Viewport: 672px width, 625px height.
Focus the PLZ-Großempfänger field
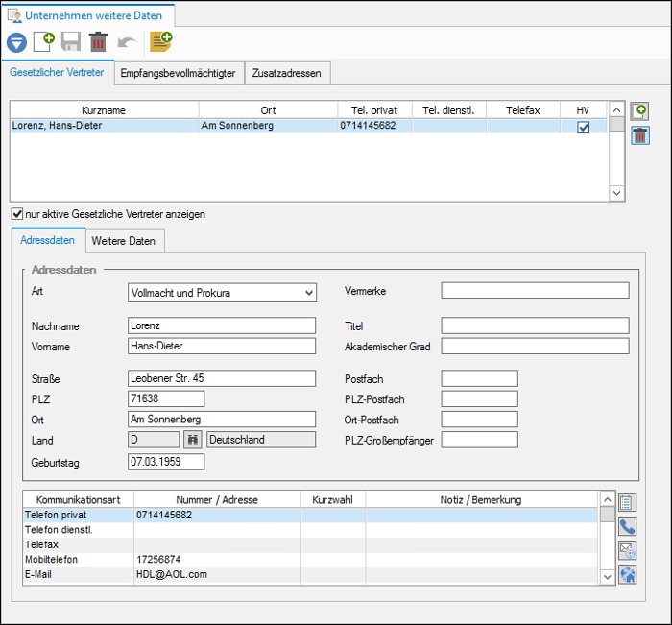click(480, 440)
